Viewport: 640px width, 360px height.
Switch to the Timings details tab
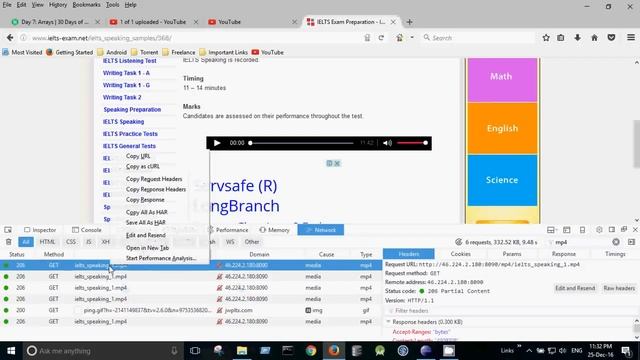[615, 254]
